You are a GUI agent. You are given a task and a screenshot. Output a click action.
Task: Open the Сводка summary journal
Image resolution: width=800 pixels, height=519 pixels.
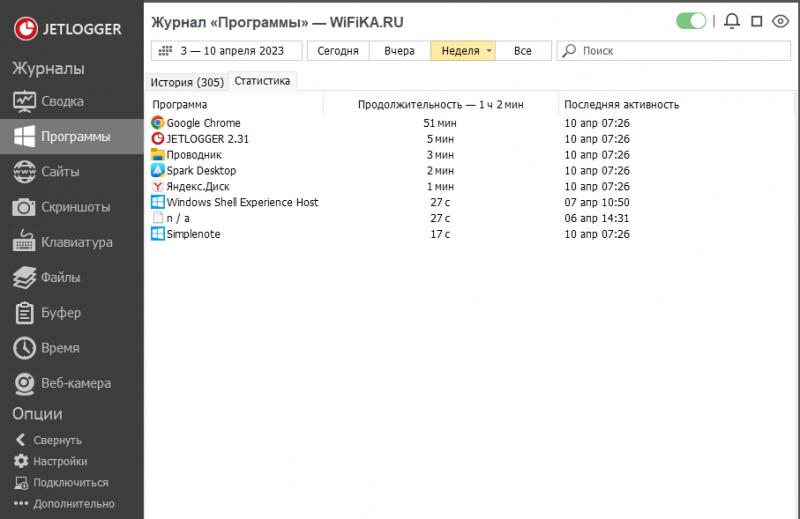point(62,101)
